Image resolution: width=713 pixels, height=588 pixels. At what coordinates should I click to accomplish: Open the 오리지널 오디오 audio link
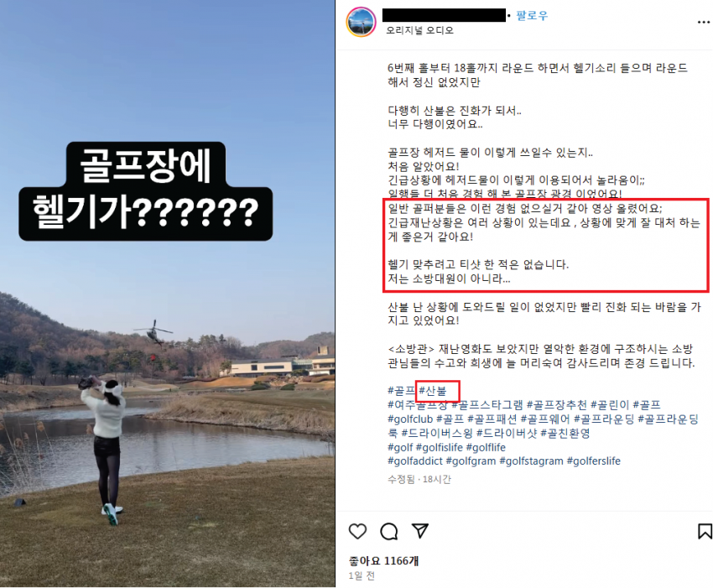(x=419, y=30)
